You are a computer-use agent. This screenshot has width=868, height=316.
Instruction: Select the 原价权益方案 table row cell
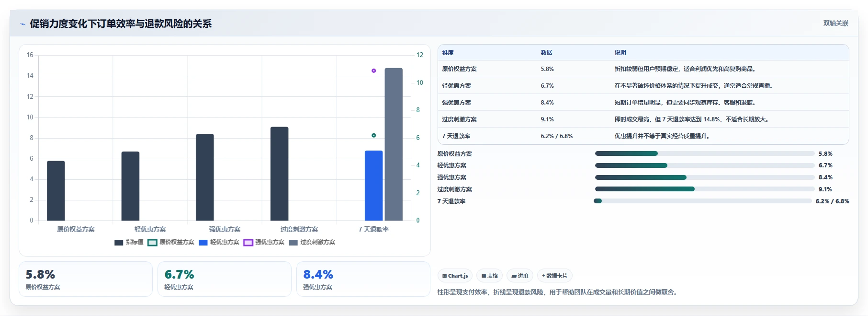pos(459,69)
